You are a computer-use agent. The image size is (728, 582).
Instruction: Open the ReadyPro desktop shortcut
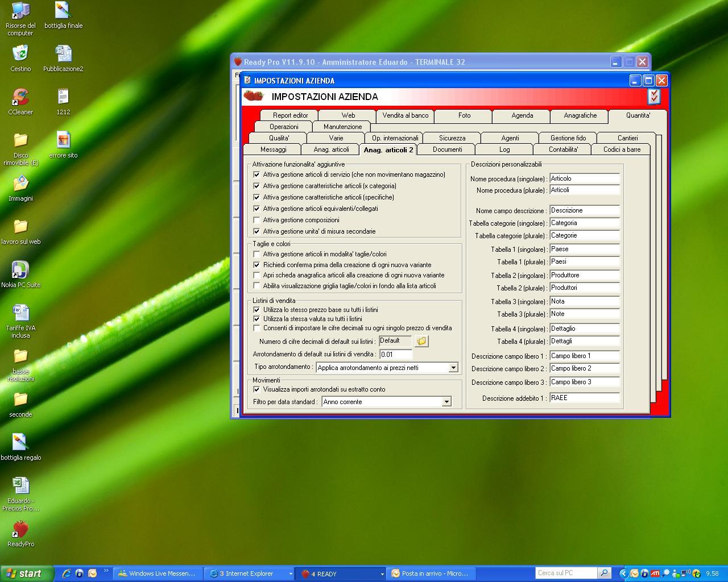[x=20, y=530]
